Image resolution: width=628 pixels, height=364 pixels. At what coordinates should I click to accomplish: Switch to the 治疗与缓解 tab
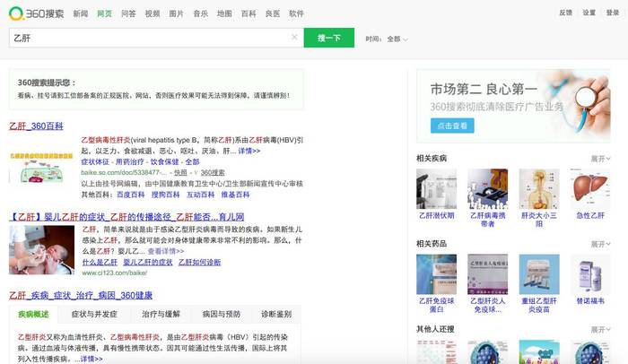161,315
